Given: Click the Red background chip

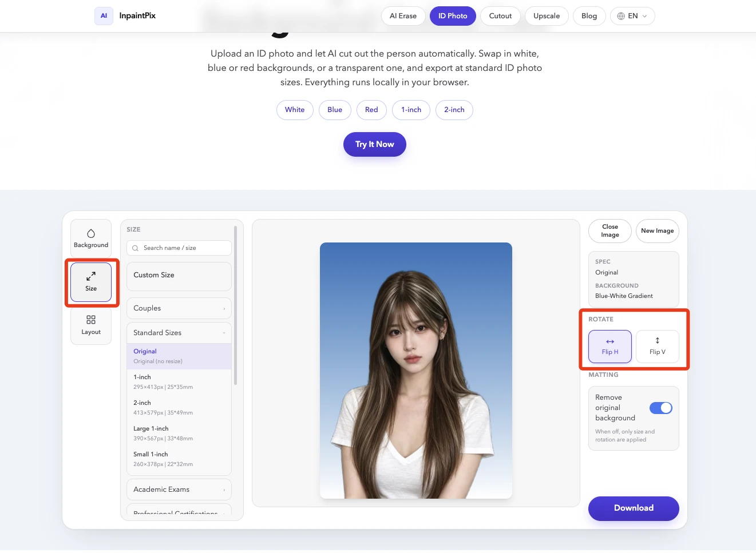Looking at the screenshot, I should click(x=371, y=110).
